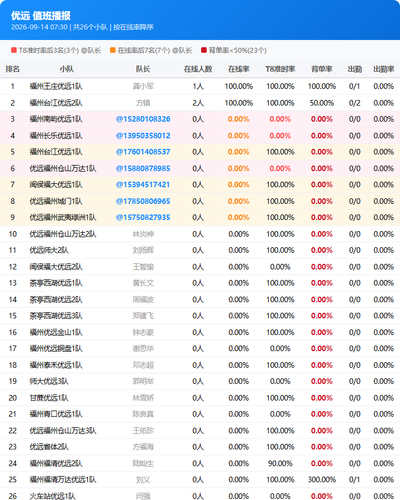400x500 pixels.
Task: Select team 福州南屿优远1队
Action: pos(56,119)
